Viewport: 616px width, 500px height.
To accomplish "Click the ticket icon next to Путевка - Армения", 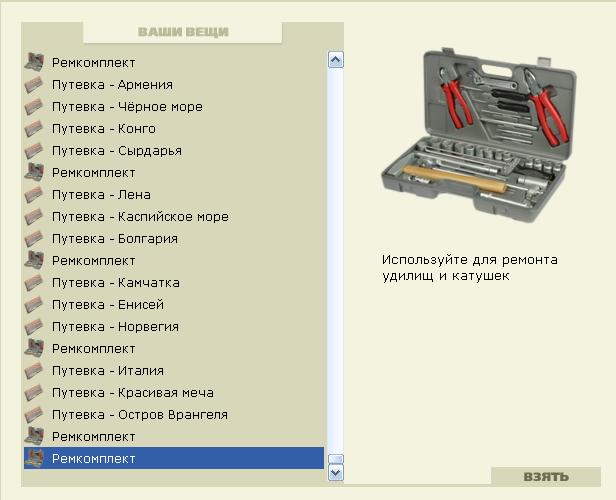I will click(34, 84).
